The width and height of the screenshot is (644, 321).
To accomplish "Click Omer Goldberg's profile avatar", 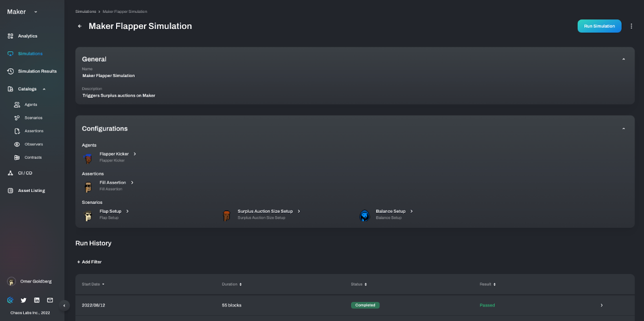I will 11,281.
